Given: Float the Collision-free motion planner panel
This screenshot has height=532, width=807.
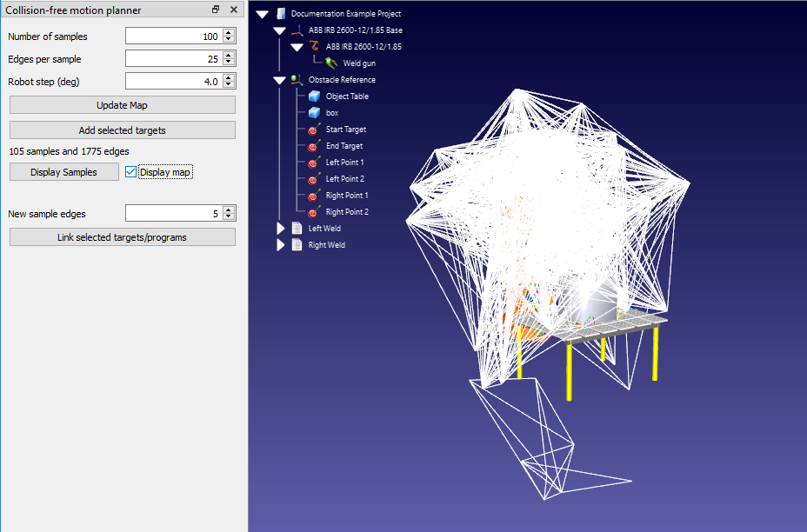Looking at the screenshot, I should (216, 10).
